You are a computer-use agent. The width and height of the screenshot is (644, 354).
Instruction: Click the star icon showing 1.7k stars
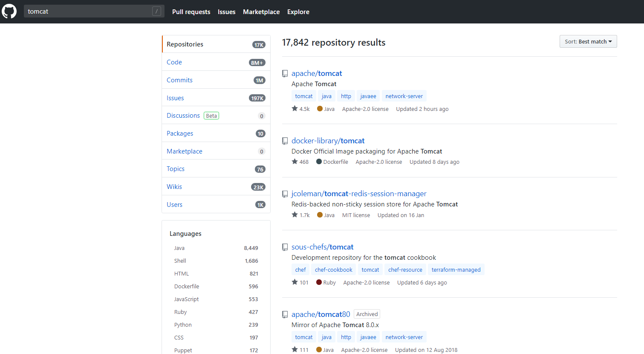coord(295,215)
